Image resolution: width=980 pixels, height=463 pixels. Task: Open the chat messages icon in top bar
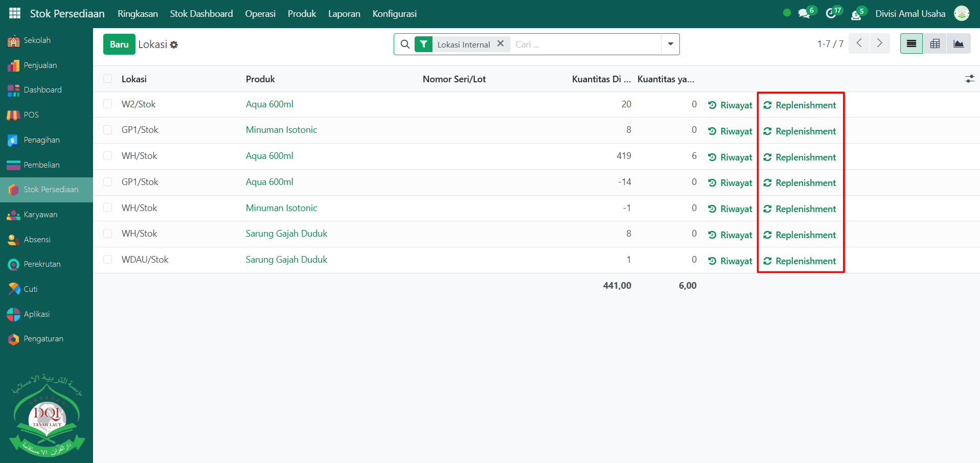(804, 14)
